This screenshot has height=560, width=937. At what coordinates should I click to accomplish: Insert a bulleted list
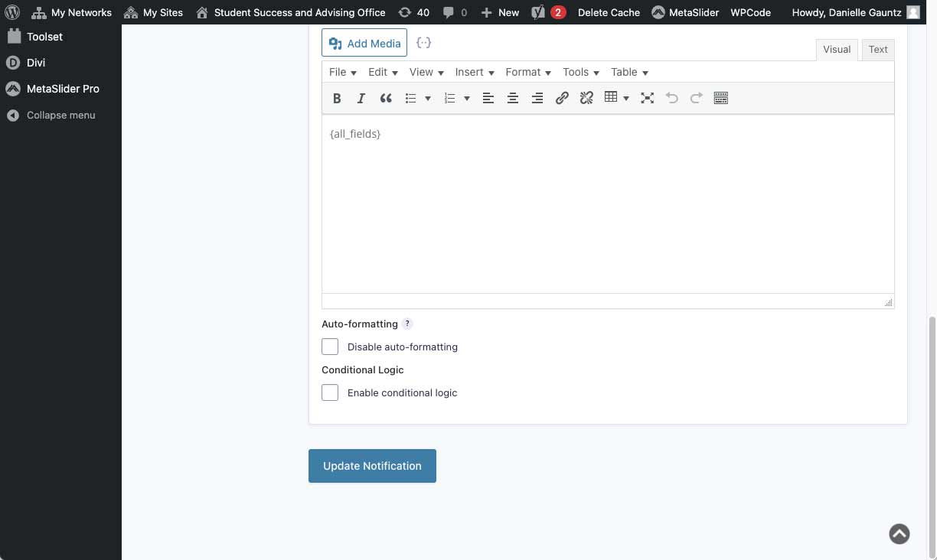click(x=411, y=98)
